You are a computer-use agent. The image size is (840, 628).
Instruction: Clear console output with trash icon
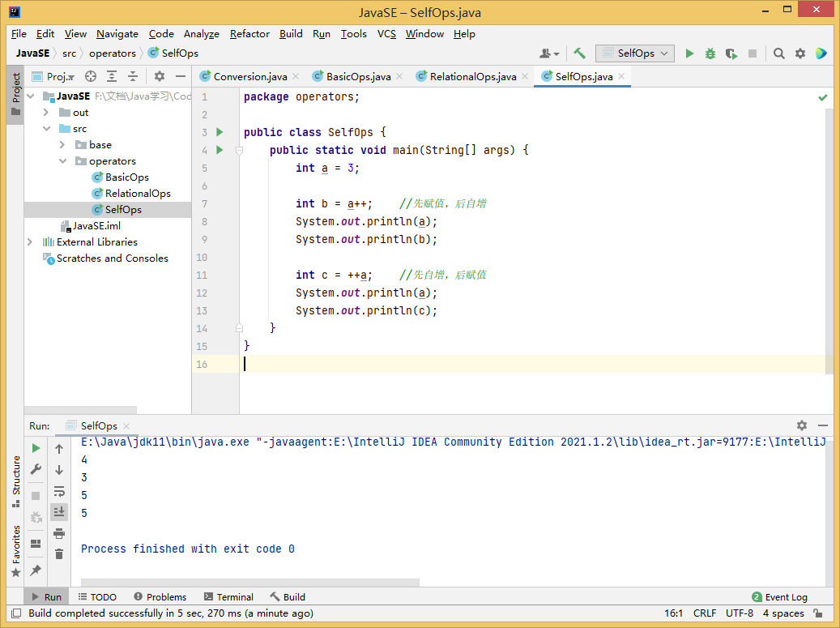[x=59, y=553]
